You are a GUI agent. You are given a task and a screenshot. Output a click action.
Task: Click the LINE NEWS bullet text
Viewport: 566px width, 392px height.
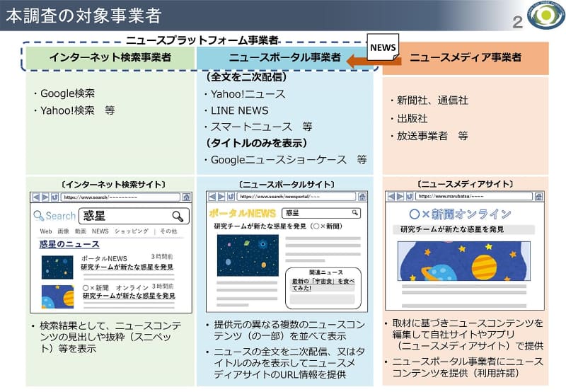(240, 110)
